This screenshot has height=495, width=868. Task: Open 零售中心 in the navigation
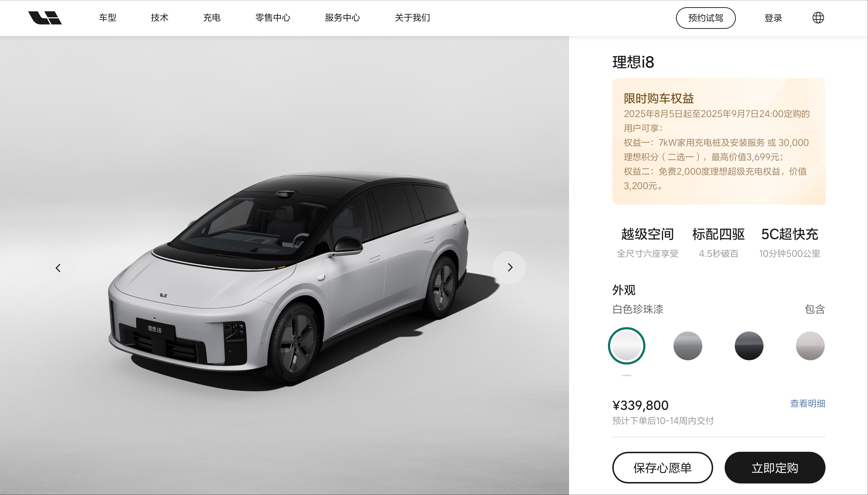coord(273,18)
